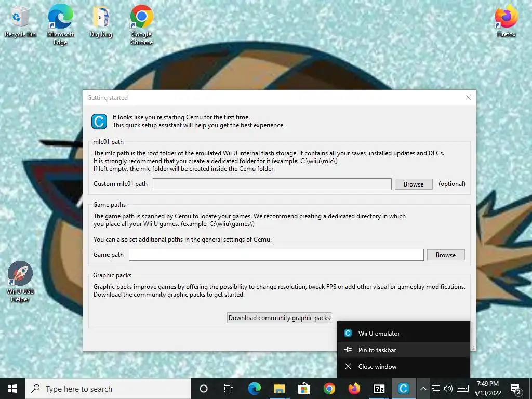
Task: Open Google Chrome desktop shortcut
Action: click(x=141, y=24)
